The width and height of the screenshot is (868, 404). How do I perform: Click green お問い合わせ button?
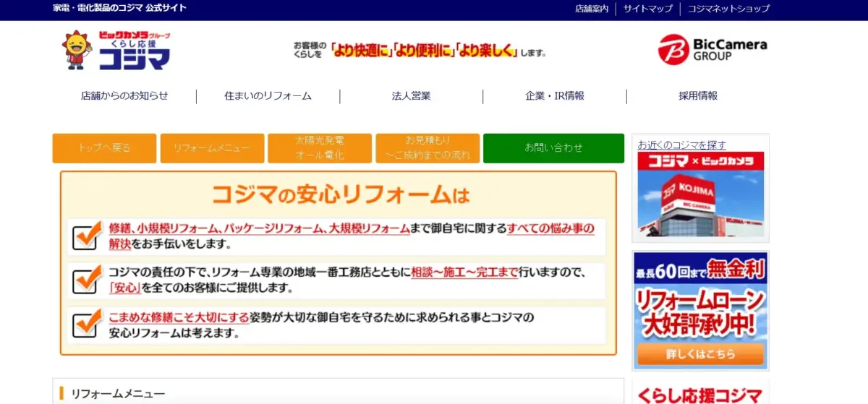pos(553,148)
